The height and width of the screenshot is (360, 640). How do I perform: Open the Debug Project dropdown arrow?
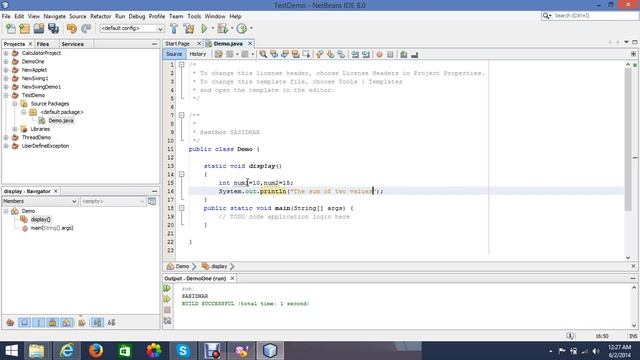(x=232, y=29)
